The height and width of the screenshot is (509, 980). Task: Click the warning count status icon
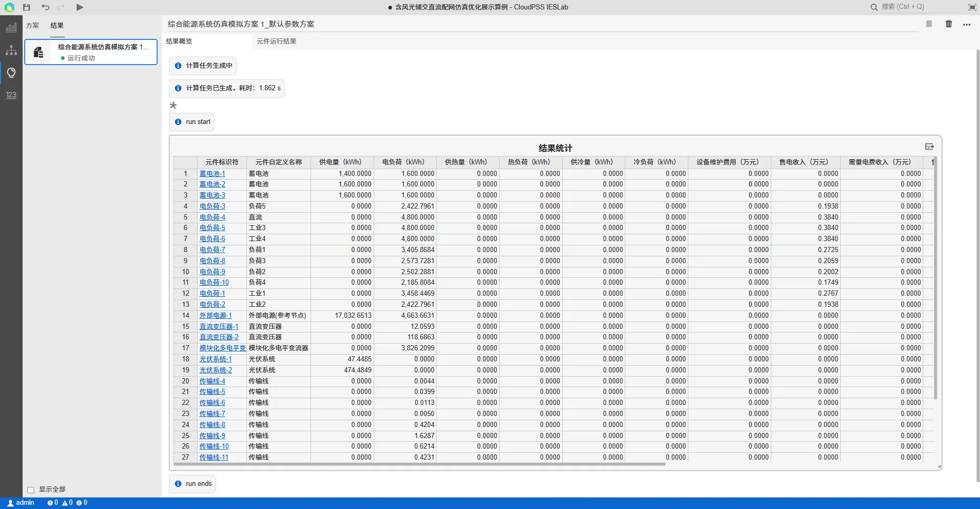pyautogui.click(x=67, y=503)
